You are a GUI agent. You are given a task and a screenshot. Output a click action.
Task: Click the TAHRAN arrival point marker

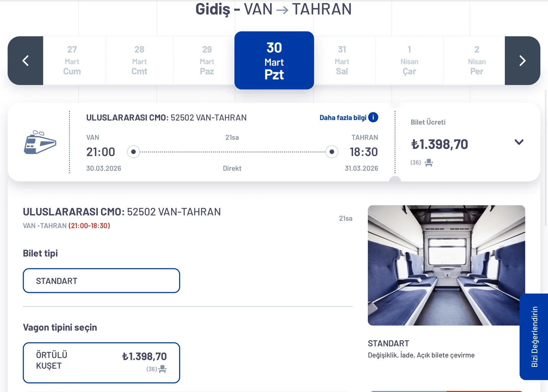pyautogui.click(x=332, y=152)
